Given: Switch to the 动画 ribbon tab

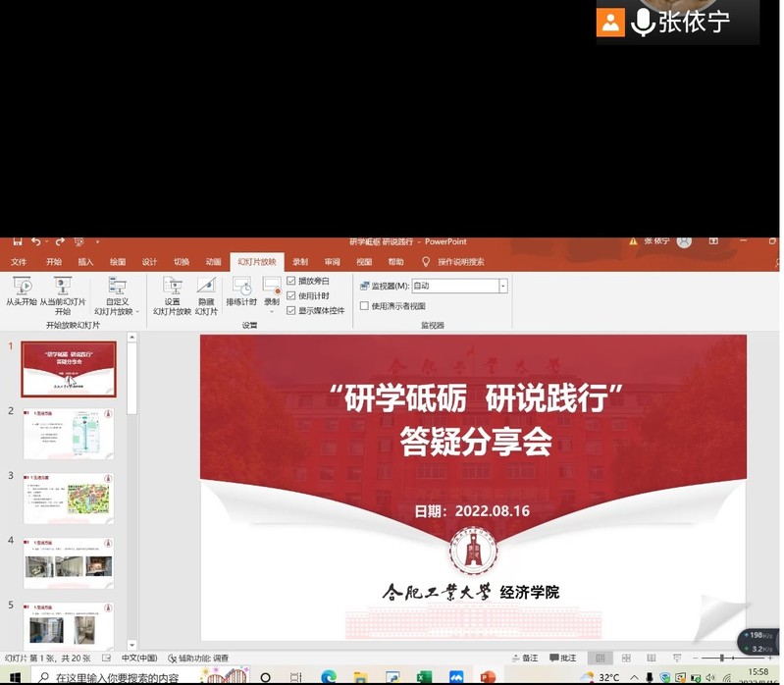Looking at the screenshot, I should point(213,262).
